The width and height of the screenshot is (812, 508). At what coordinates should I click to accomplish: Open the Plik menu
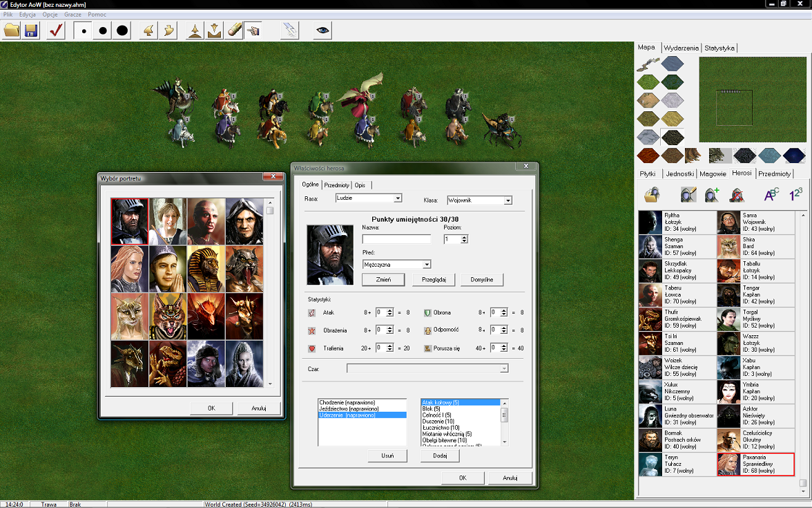pyautogui.click(x=8, y=15)
